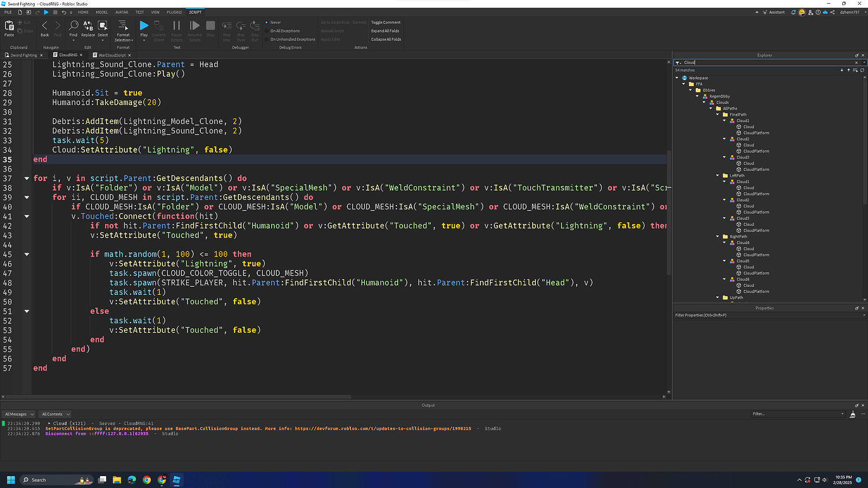Click the Explorer next match down arrow

842,70
